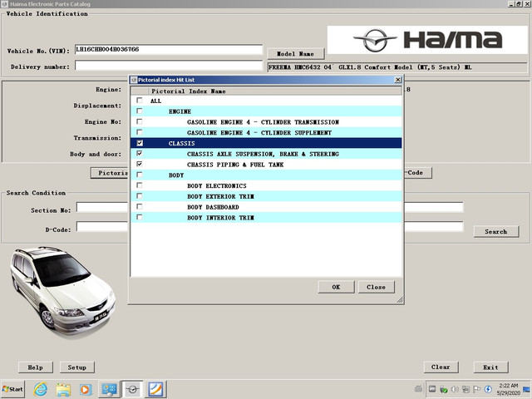The image size is (532, 399).
Task: Click the Clear button
Action: 441,367
